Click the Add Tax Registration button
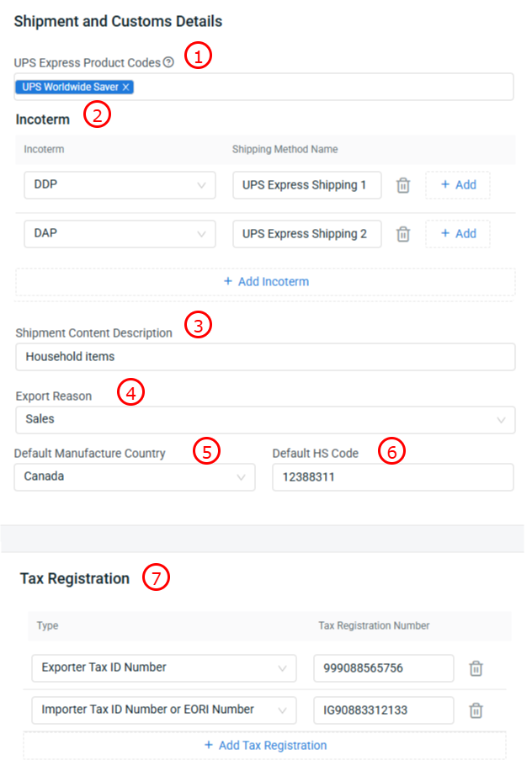Viewport: 532px width, 771px height. [x=265, y=746]
